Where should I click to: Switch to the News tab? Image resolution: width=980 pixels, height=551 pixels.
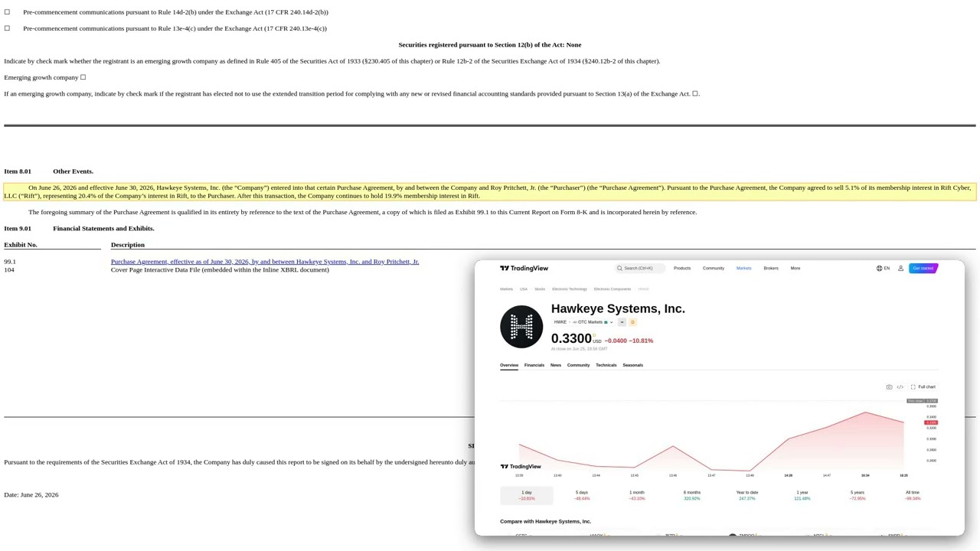(556, 365)
